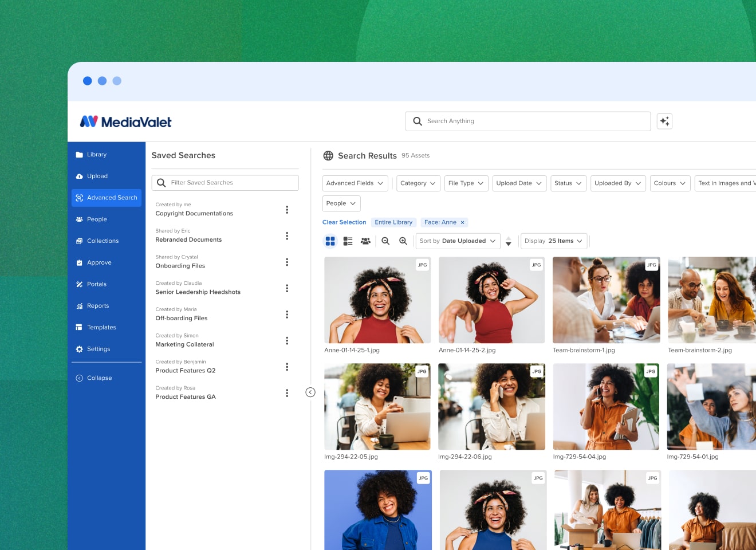This screenshot has width=756, height=550.
Task: Collapse Saved Searches panel with arrow circle
Action: click(310, 392)
